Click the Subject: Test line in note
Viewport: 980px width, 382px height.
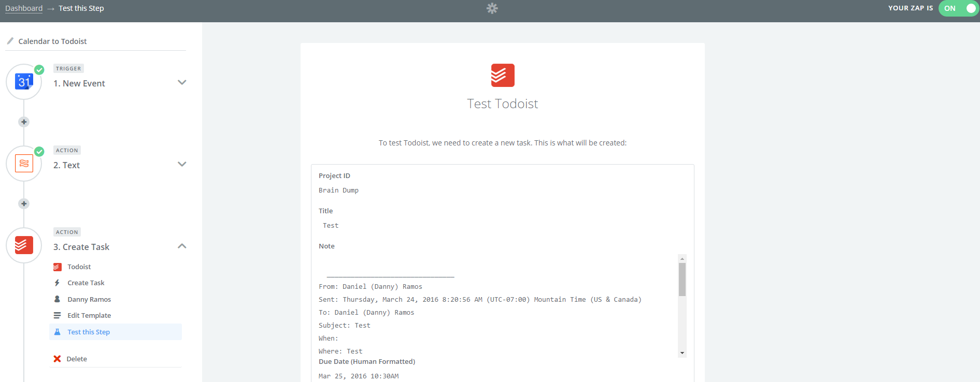pyautogui.click(x=345, y=326)
